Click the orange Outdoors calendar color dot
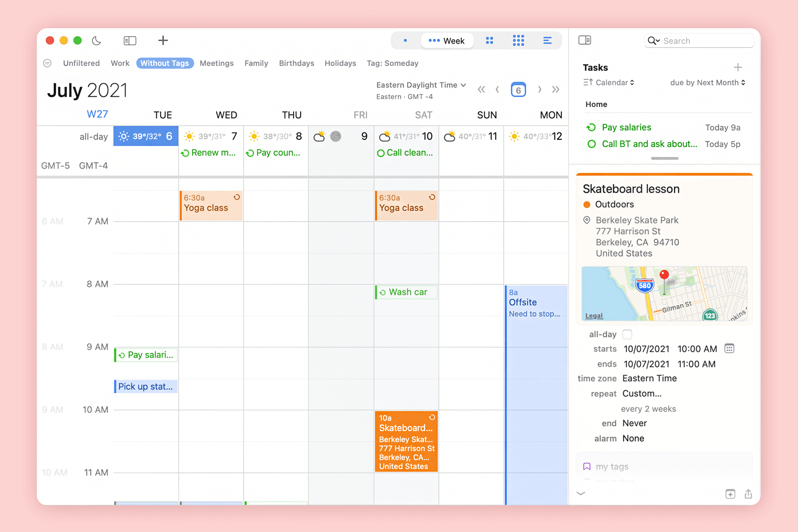The image size is (798, 532). [x=587, y=204]
